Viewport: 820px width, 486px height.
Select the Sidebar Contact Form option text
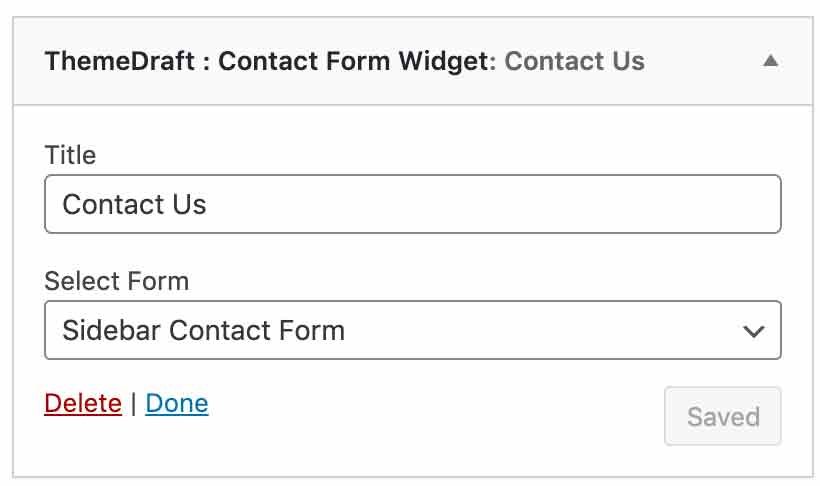[x=203, y=331]
